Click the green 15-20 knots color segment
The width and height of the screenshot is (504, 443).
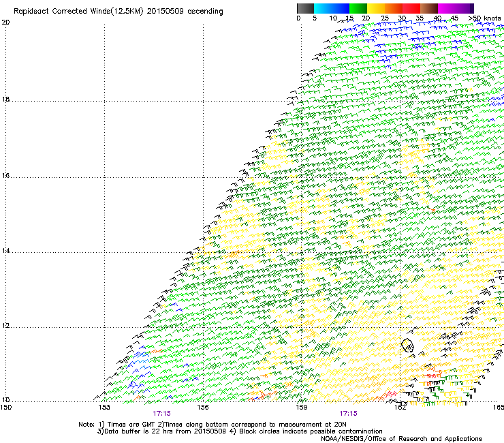pyautogui.click(x=358, y=8)
